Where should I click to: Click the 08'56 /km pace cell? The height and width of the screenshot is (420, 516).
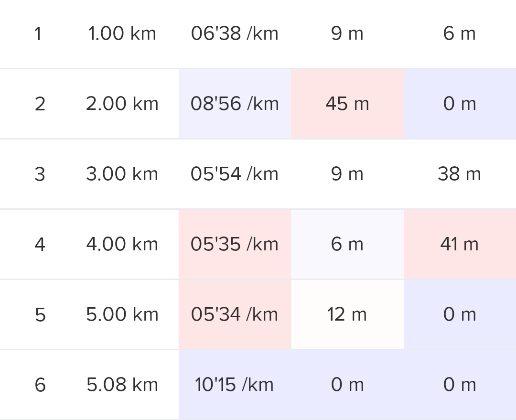[x=235, y=104]
